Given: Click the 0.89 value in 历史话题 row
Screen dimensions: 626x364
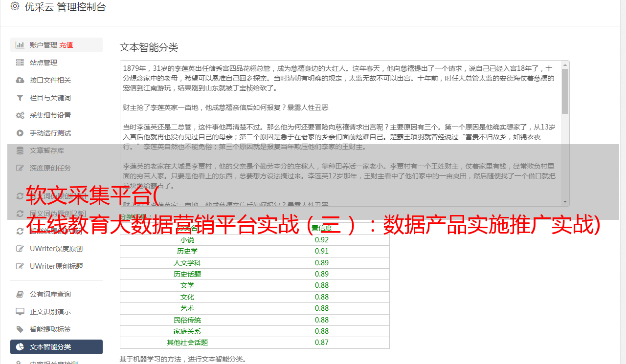Looking at the screenshot, I should pyautogui.click(x=322, y=274).
